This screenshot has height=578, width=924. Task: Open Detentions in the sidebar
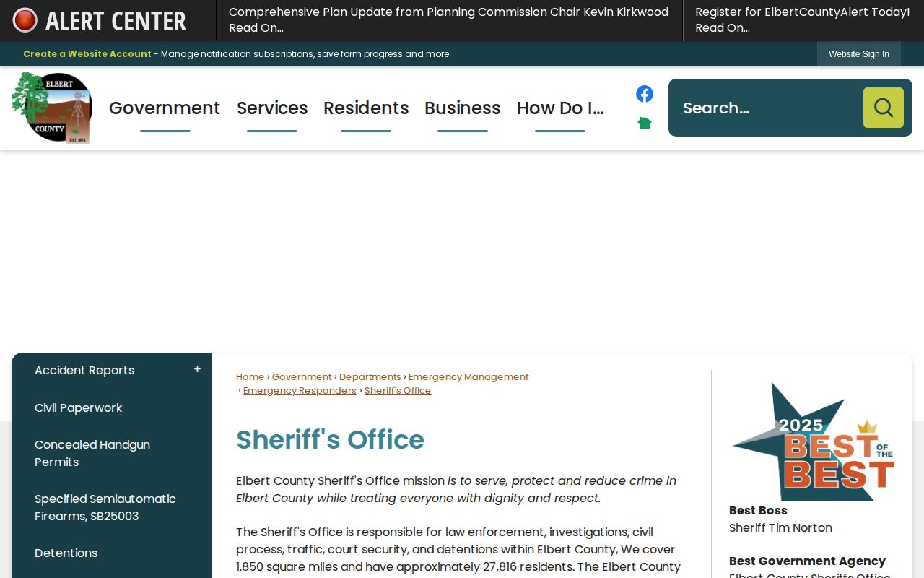66,553
